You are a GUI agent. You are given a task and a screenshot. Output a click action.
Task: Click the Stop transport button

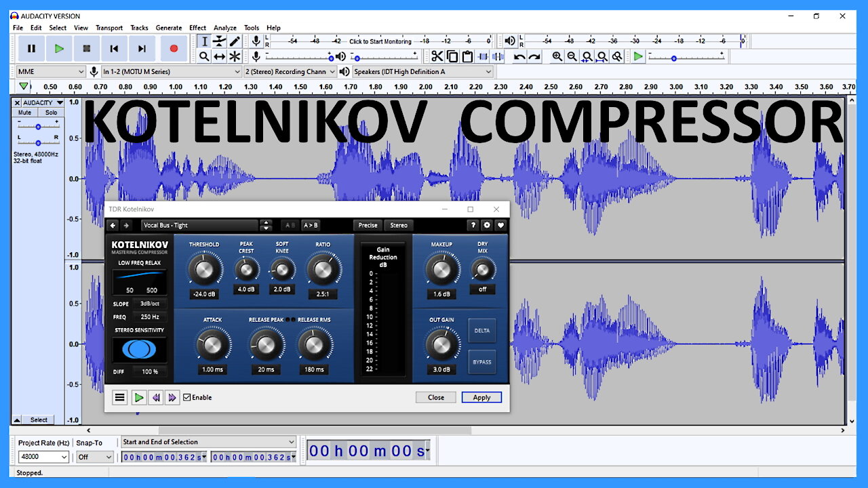tap(87, 48)
